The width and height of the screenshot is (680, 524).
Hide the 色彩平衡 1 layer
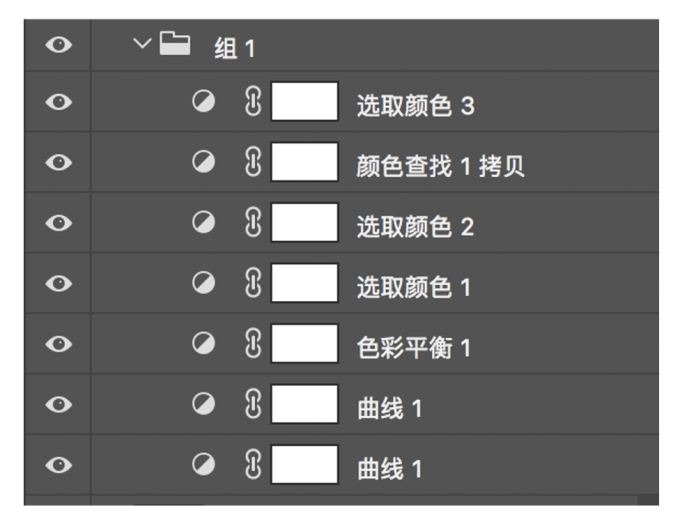coord(58,345)
